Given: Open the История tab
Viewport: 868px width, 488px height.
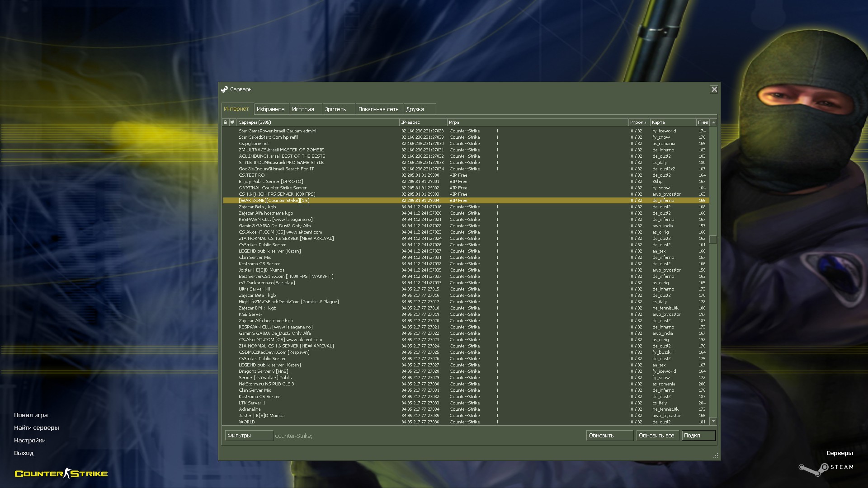Looking at the screenshot, I should click(303, 109).
